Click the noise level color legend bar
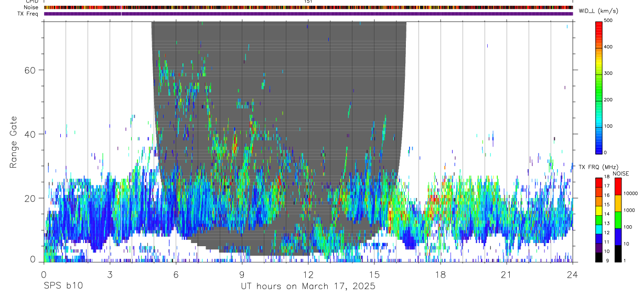Screen dimensions: 644x297 [618, 219]
